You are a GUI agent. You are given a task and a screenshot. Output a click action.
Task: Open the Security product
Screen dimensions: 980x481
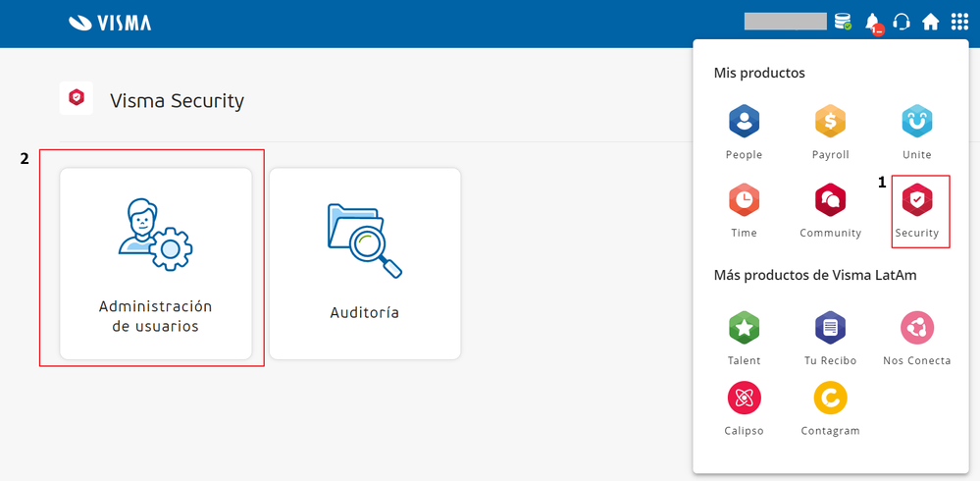coord(917,211)
